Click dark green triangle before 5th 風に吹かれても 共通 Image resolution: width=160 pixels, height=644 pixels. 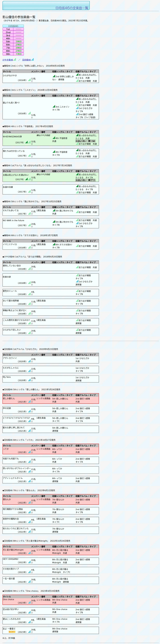point(54,211)
